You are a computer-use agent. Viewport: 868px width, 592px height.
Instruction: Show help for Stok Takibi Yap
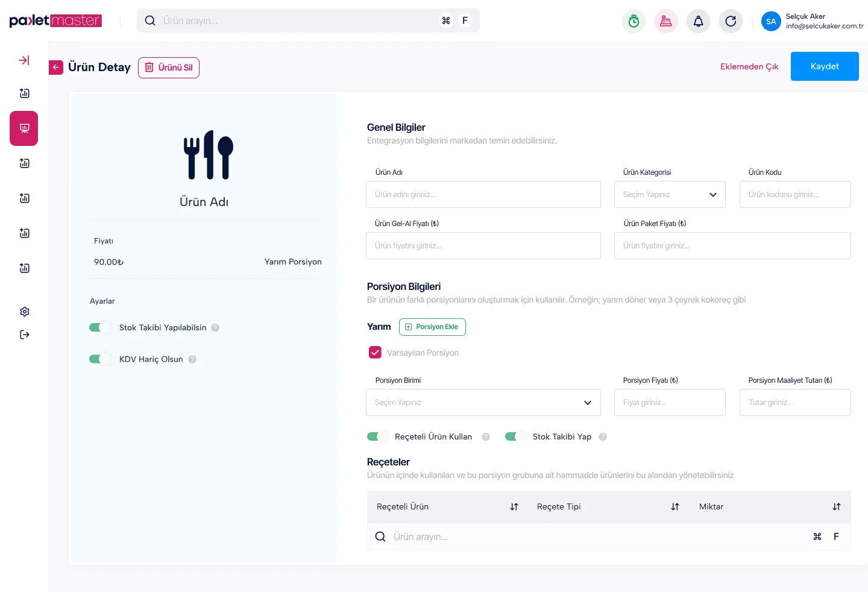point(603,437)
